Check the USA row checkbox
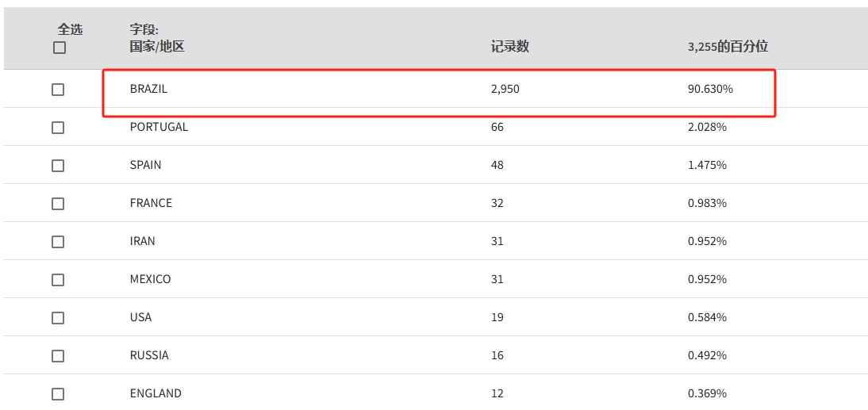This screenshot has height=410, width=868. tap(58, 318)
